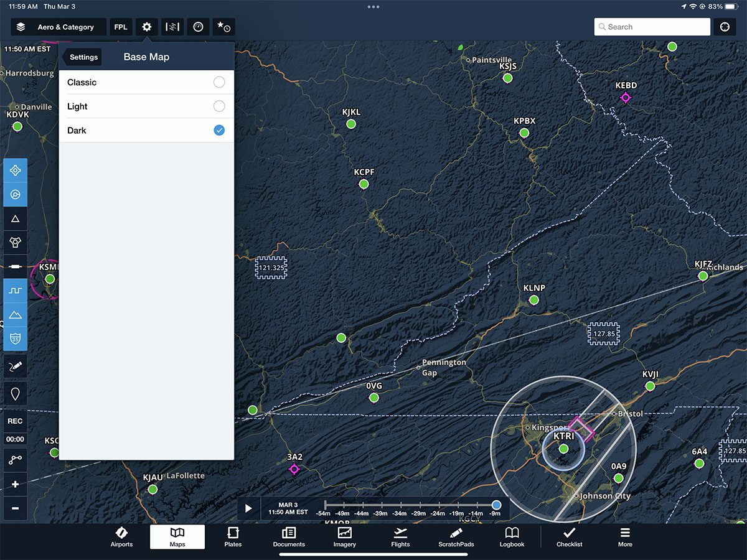The width and height of the screenshot is (747, 560).
Task: Tap the Search input field
Action: [652, 27]
